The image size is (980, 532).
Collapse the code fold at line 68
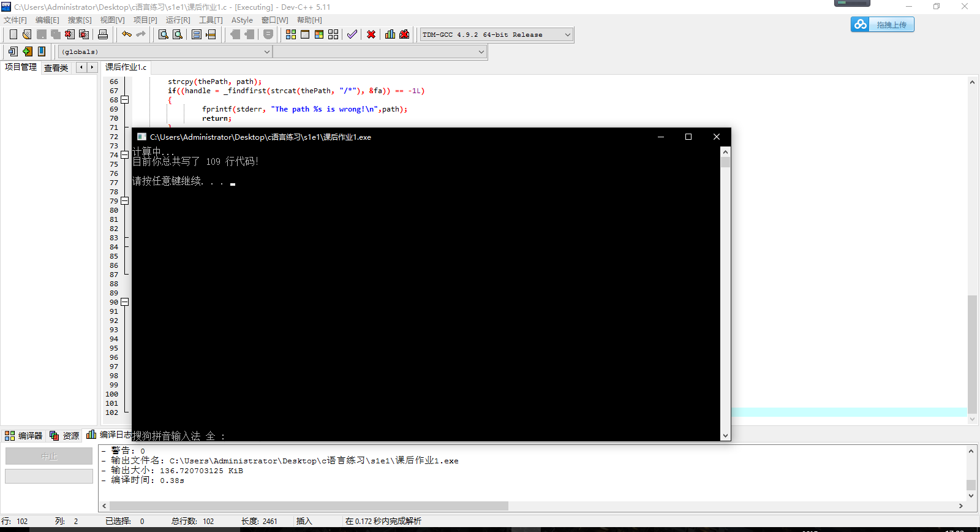point(125,100)
